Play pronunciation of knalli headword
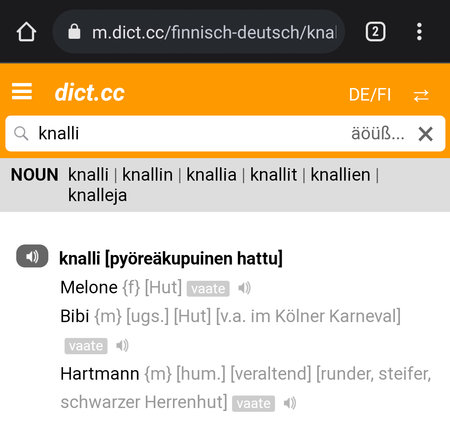 pyautogui.click(x=32, y=256)
